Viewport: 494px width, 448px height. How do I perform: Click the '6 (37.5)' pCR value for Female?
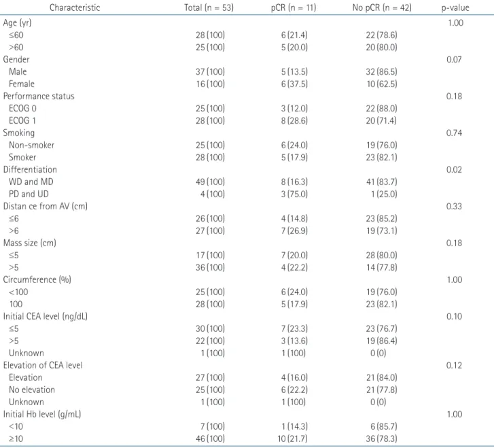pyautogui.click(x=294, y=84)
